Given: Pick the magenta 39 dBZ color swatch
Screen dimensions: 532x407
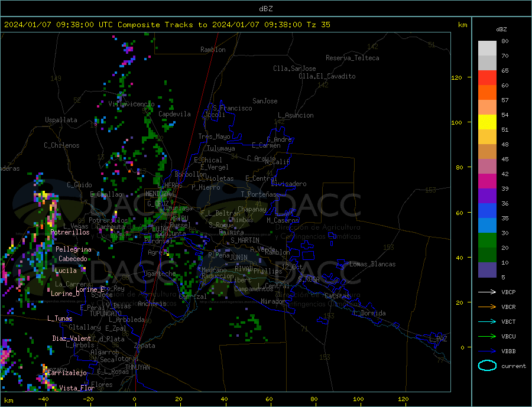Looking at the screenshot, I should pyautogui.click(x=487, y=181).
